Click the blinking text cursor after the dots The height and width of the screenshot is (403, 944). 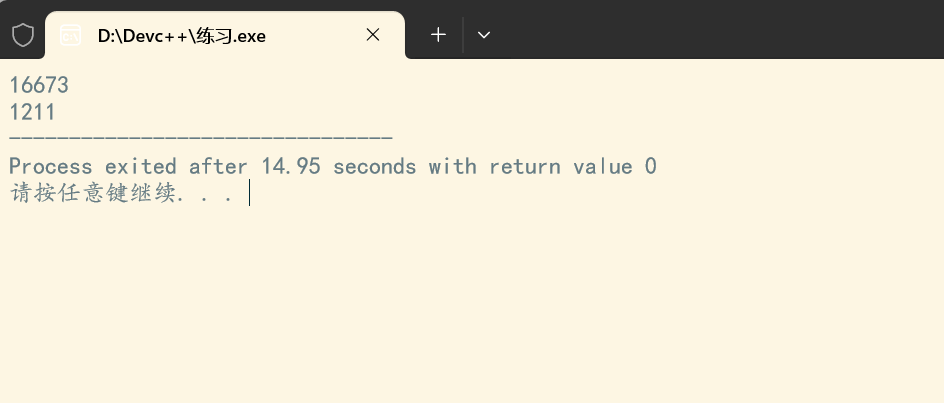coord(249,193)
